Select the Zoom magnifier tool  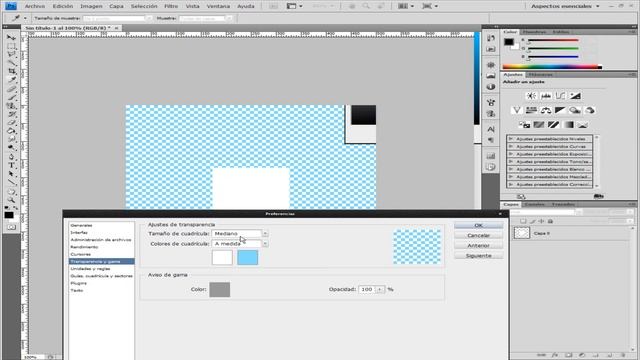click(11, 200)
